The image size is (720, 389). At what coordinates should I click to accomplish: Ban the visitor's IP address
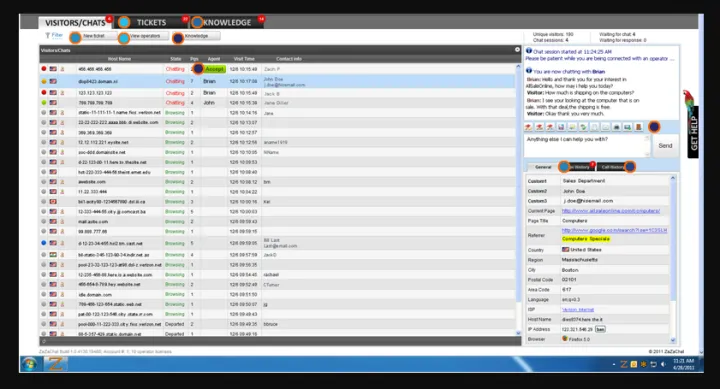coord(600,329)
